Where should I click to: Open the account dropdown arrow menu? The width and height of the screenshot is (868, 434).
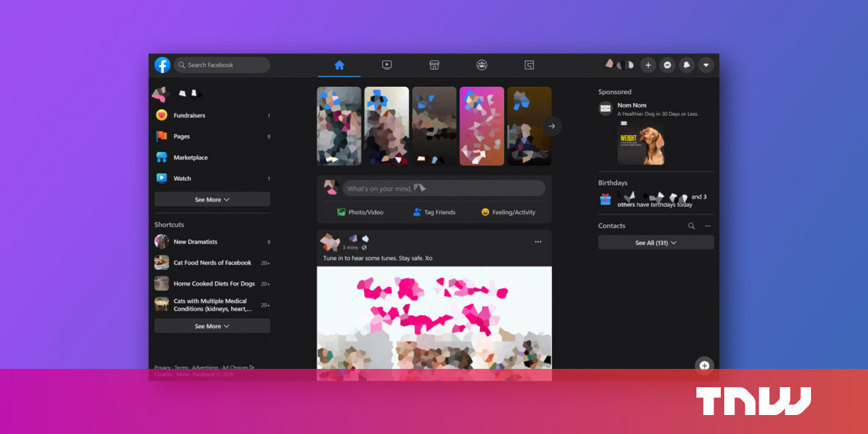click(x=706, y=65)
